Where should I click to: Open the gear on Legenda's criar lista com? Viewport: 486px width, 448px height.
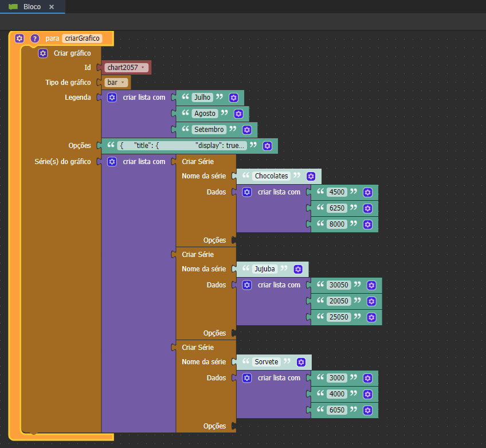click(112, 98)
